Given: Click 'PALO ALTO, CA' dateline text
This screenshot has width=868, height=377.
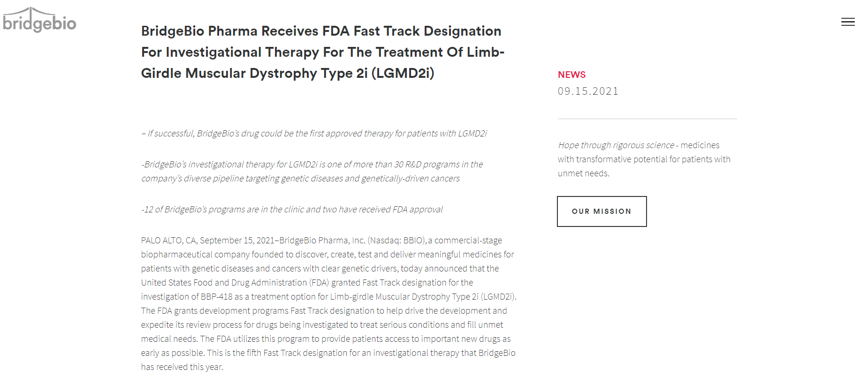Looking at the screenshot, I should click(168, 241).
